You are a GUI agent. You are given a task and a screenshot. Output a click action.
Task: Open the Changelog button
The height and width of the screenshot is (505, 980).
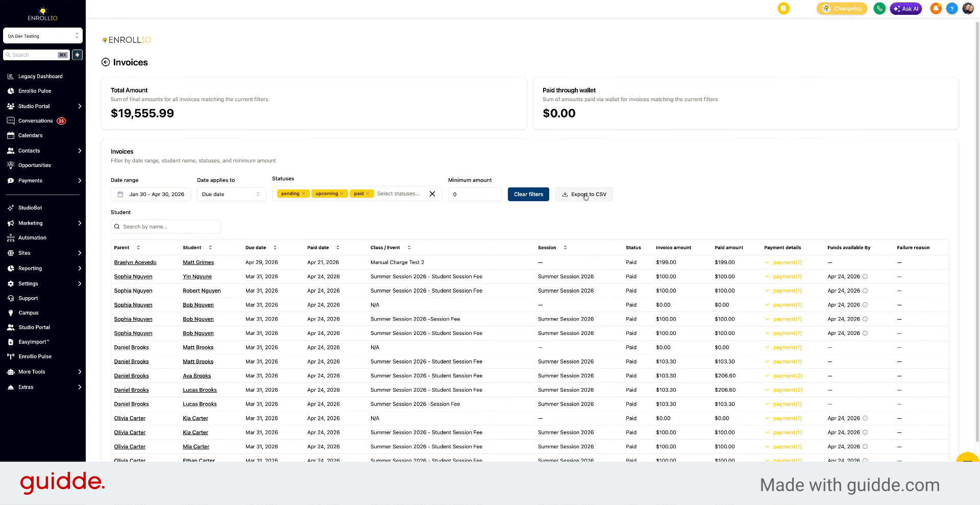coord(842,9)
